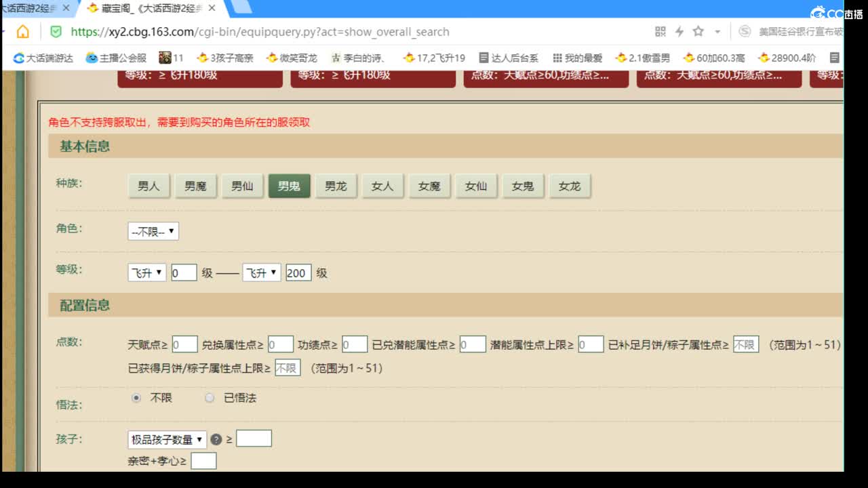Select the 女仙 race button
Viewport: 868px width, 488px height.
(476, 186)
